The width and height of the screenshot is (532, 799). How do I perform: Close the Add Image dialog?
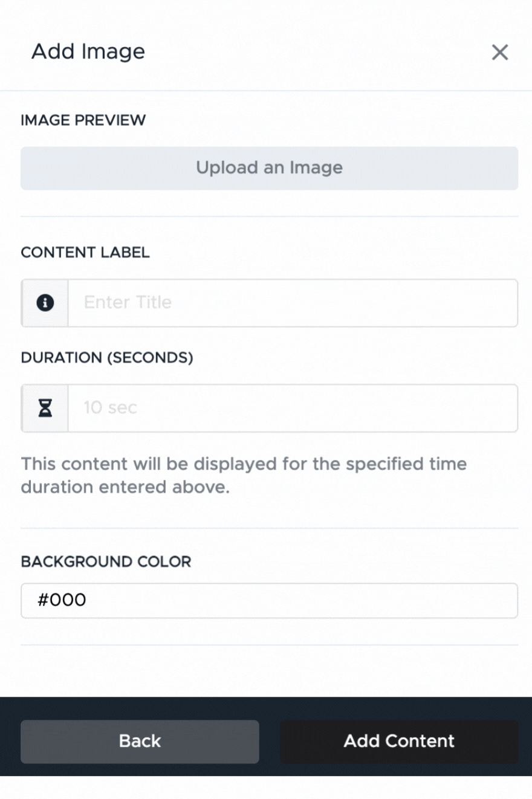pyautogui.click(x=499, y=53)
